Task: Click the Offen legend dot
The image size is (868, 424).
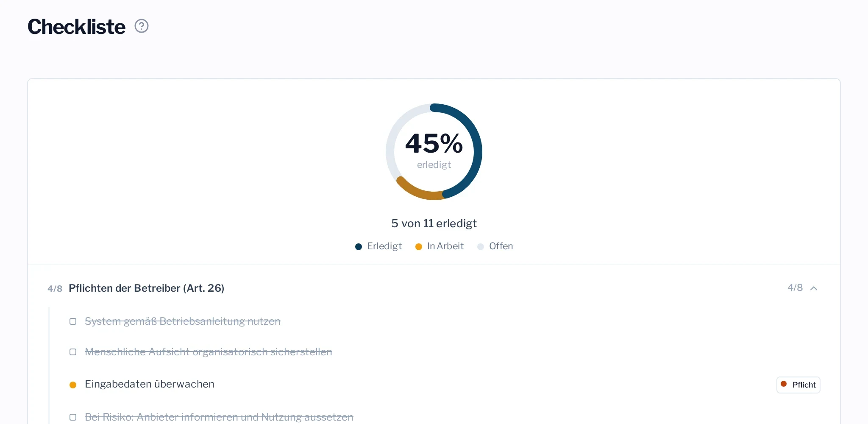Action: [481, 247]
